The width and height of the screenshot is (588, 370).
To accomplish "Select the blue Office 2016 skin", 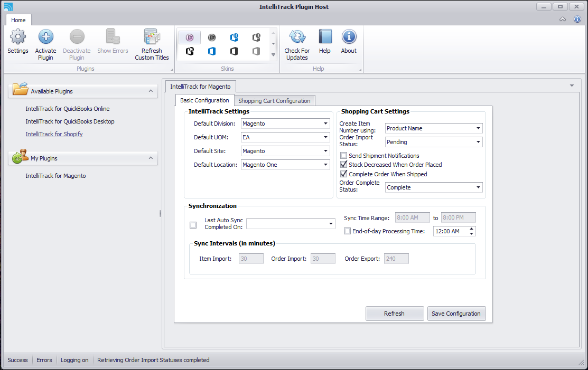I will tap(234, 37).
